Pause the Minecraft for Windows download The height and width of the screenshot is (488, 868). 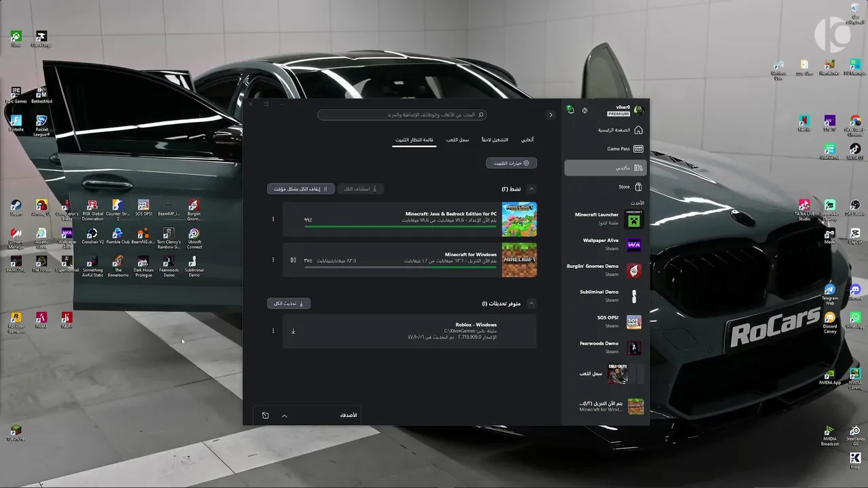click(x=293, y=260)
